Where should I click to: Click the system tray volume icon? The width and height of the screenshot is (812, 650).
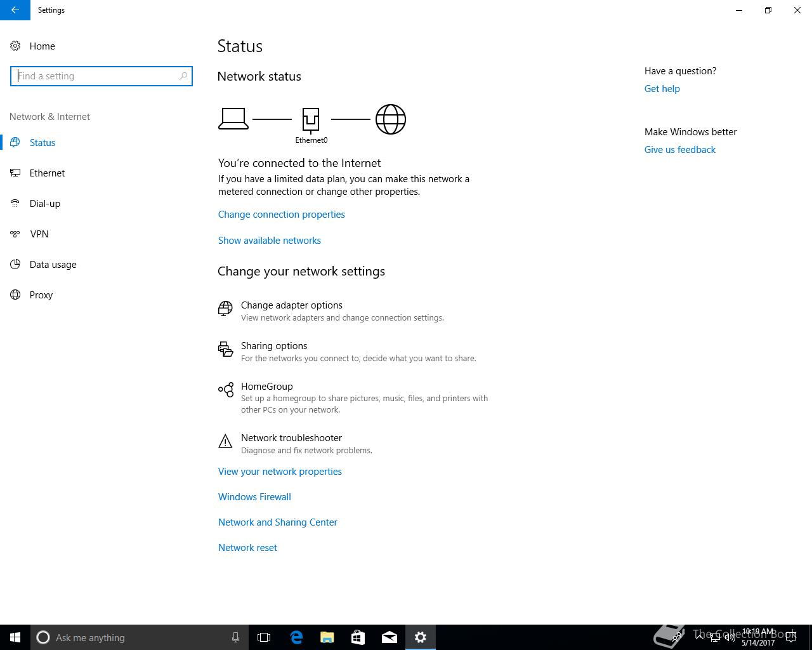pyautogui.click(x=730, y=637)
